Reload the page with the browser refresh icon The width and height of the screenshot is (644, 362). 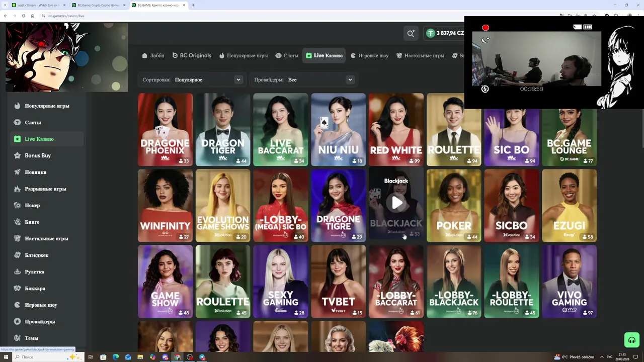[23, 16]
